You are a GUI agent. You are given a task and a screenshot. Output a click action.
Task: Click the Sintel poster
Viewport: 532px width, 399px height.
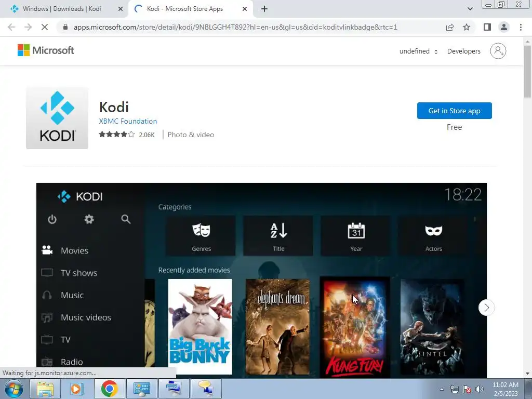tap(432, 327)
